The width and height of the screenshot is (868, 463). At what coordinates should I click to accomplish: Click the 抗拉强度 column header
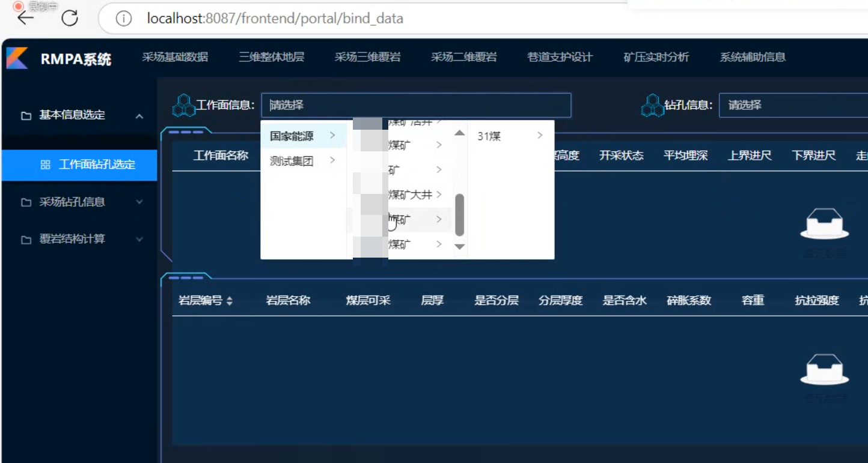coord(817,301)
